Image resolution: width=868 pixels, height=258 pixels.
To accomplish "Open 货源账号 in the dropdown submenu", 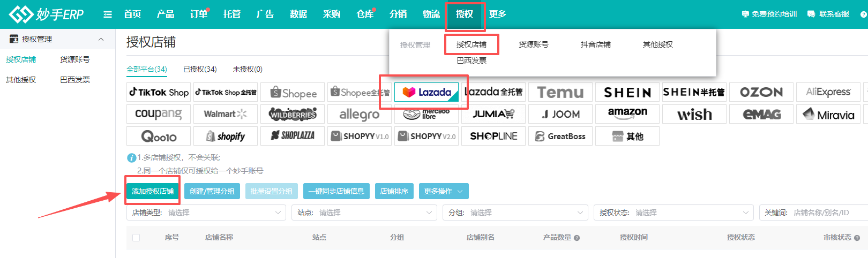I will (x=533, y=44).
